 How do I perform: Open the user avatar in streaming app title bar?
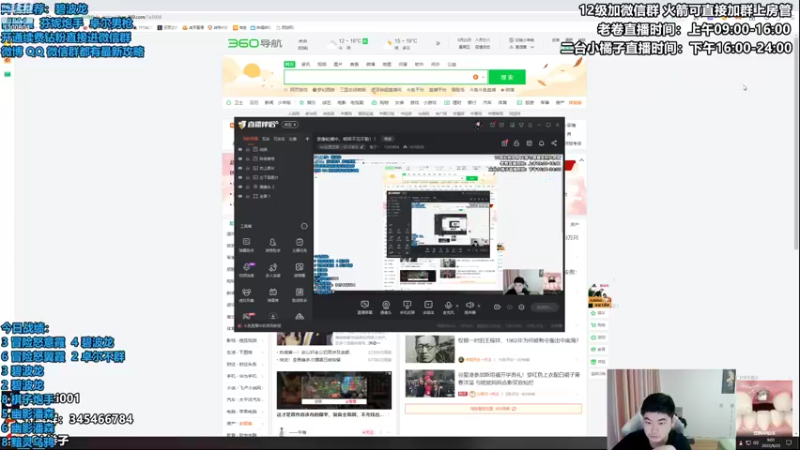coord(478,124)
